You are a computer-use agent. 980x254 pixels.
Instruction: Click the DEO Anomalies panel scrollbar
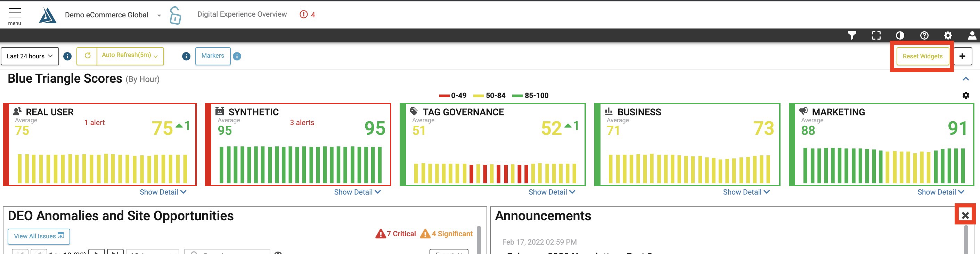[479, 240]
